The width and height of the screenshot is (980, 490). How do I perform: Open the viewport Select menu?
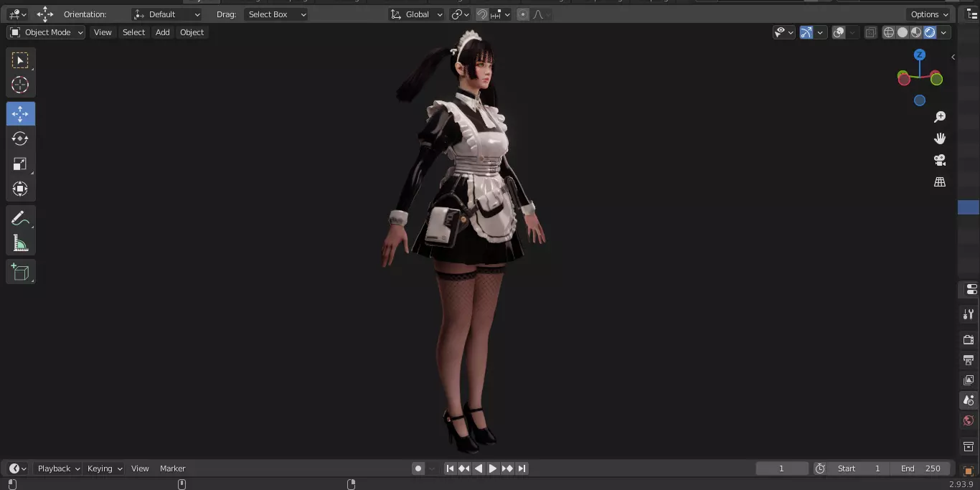click(133, 32)
